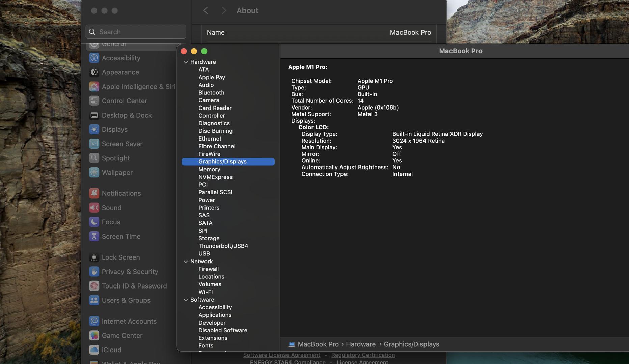Select Camera in the Hardware list
The width and height of the screenshot is (629, 364).
[209, 100]
